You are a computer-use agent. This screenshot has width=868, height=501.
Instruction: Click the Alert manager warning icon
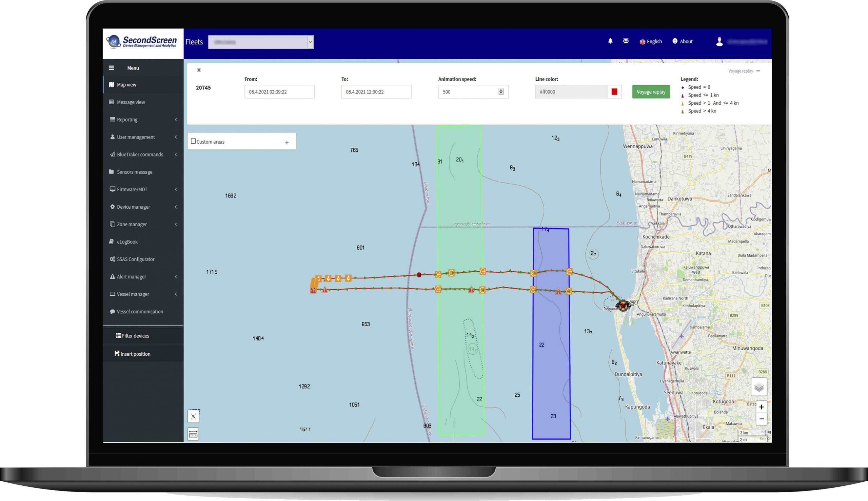112,276
